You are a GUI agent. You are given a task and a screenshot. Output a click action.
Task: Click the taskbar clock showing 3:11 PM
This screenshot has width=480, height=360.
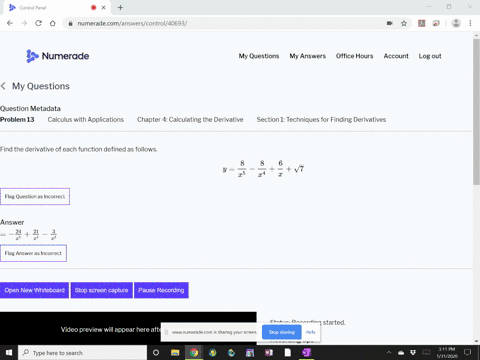point(447,353)
